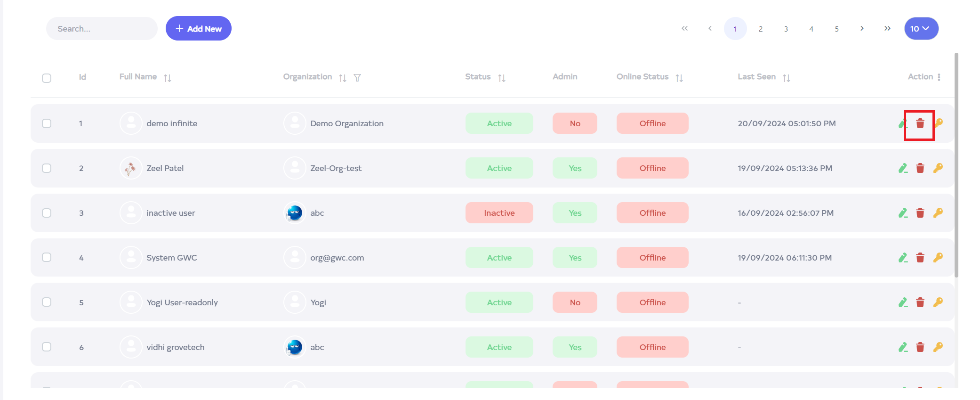Select checkbox for inactive user row
Screen dimensions: 980x400
47,213
